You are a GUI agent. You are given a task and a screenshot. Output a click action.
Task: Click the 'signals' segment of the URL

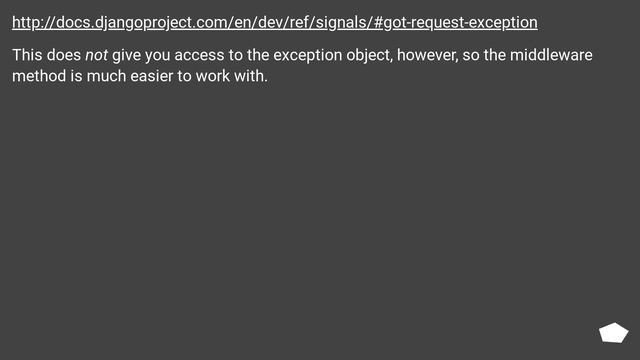pos(342,22)
